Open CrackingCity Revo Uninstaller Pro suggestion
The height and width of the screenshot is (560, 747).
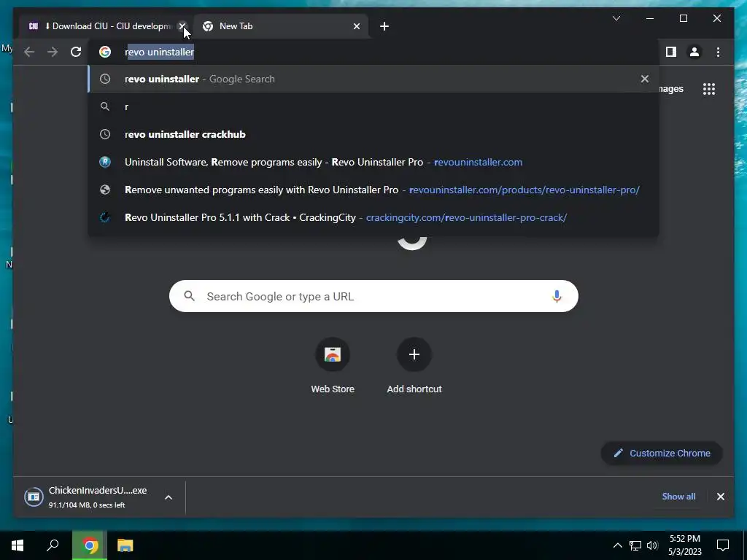pos(373,217)
